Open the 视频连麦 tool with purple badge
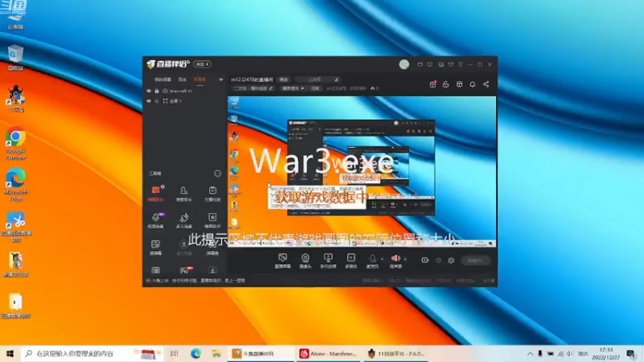Image resolution: width=644 pixels, height=362 pixels. (x=155, y=220)
